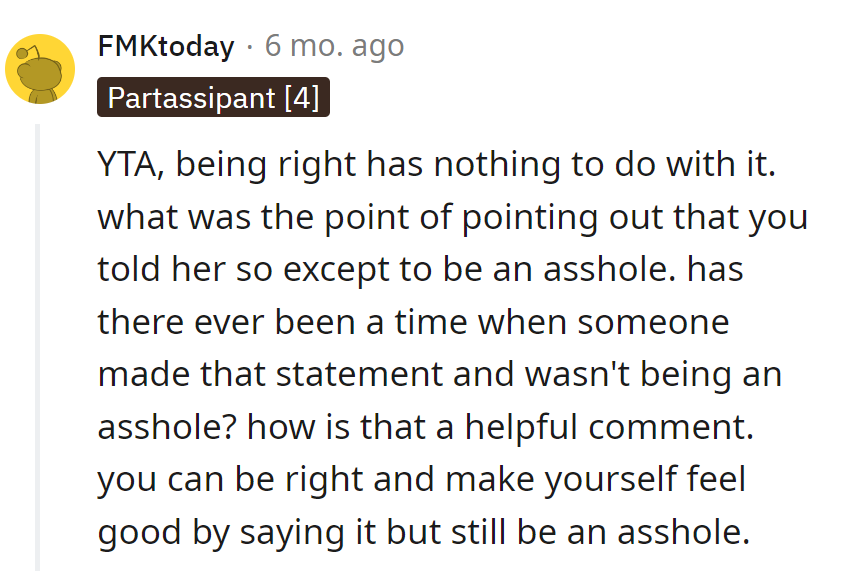Viewport: 844px width, 571px height.
Task: Click the line starting "you can be right"
Action: point(421,479)
